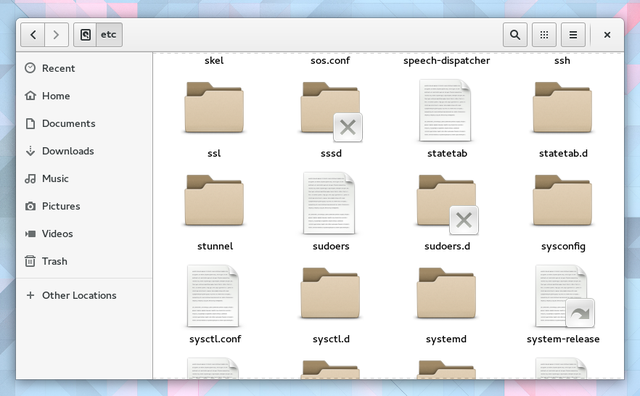Select the systemd folder icon

coord(446,293)
